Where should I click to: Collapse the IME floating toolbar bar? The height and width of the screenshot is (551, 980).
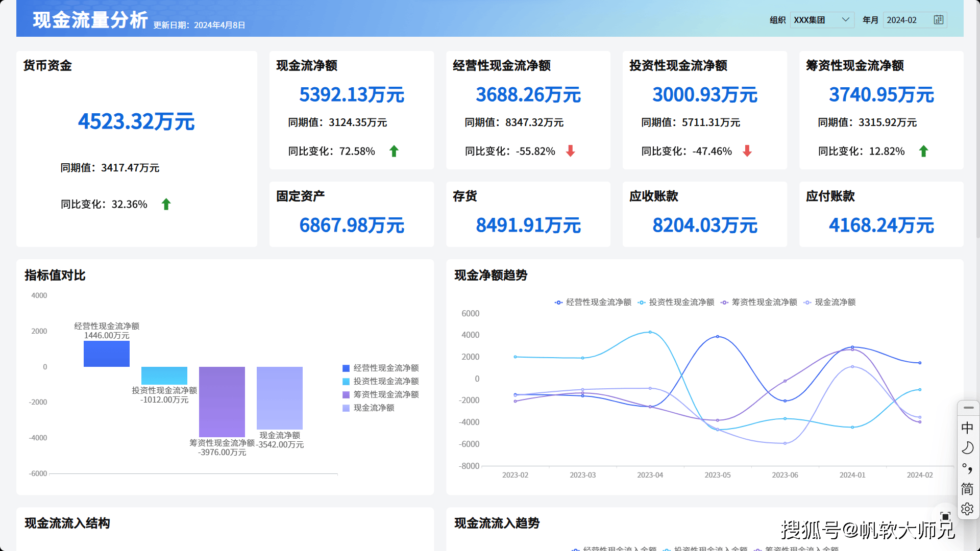[x=968, y=408]
